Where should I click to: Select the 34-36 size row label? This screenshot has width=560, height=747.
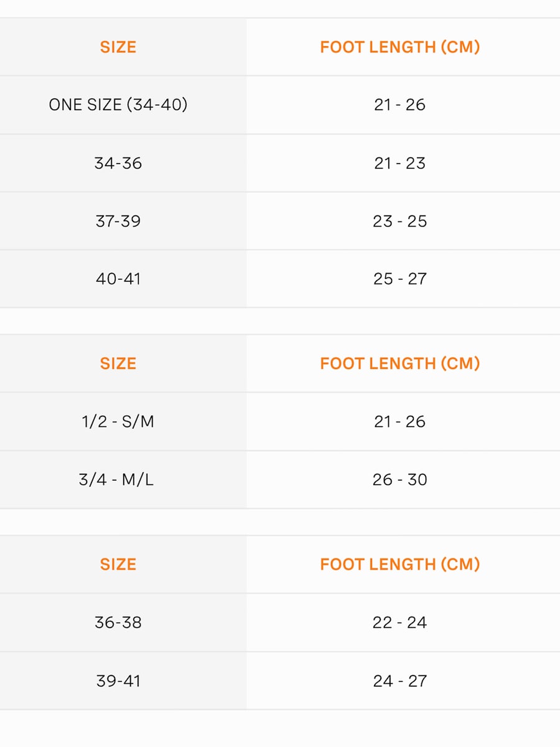point(118,163)
